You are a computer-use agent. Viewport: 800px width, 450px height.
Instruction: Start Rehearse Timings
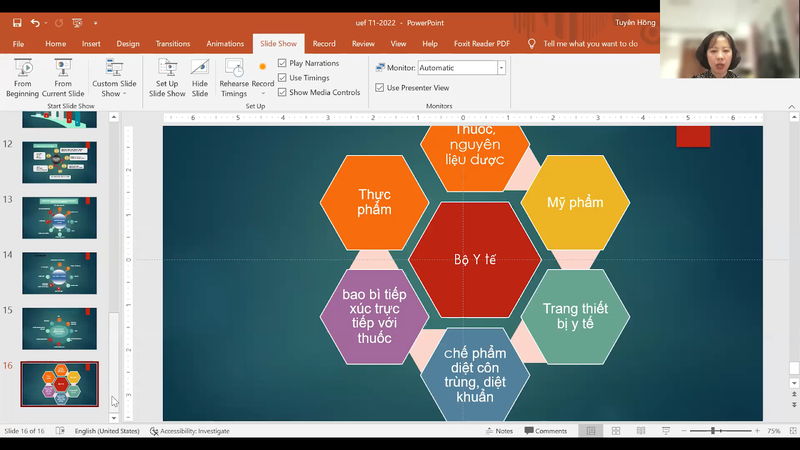[234, 76]
